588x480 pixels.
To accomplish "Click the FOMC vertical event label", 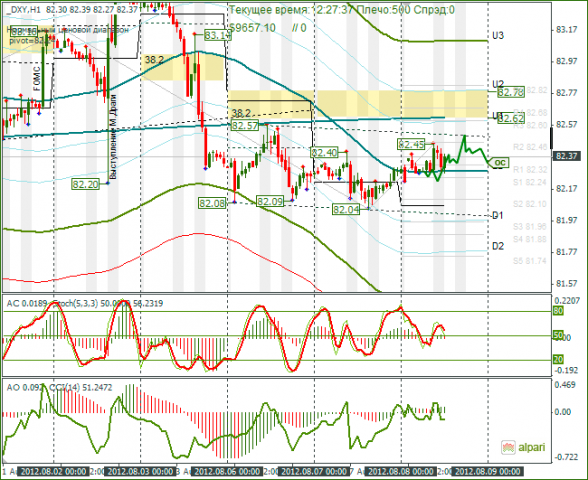I will tap(36, 79).
